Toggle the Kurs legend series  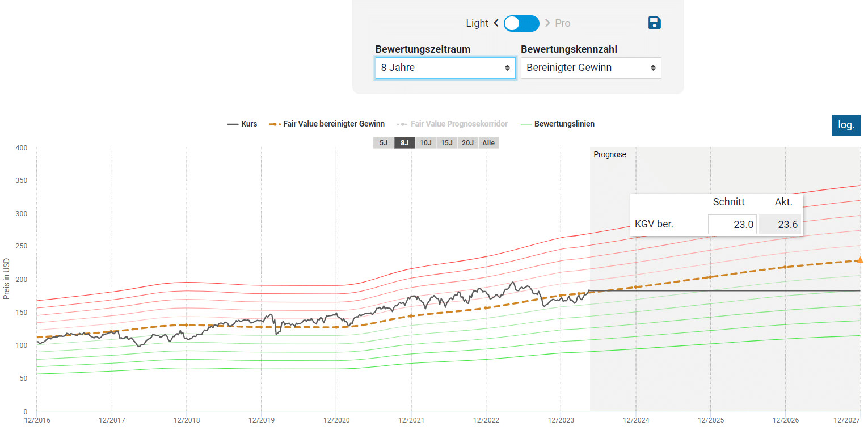tap(242, 124)
